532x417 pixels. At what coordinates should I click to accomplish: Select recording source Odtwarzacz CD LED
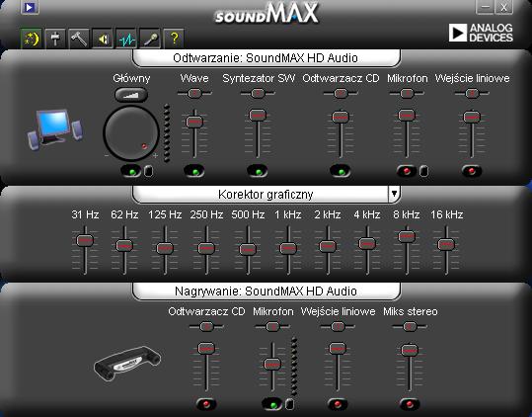[206, 404]
